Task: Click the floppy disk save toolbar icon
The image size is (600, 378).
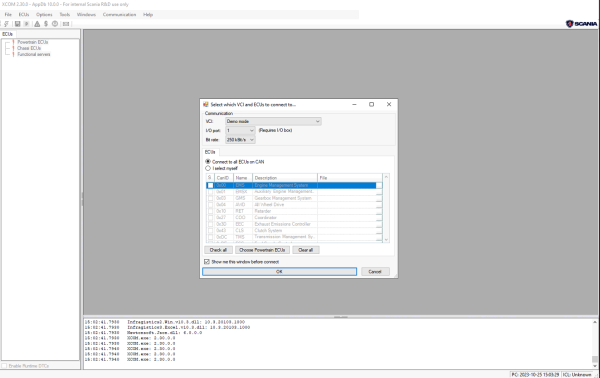Action: [x=17, y=24]
